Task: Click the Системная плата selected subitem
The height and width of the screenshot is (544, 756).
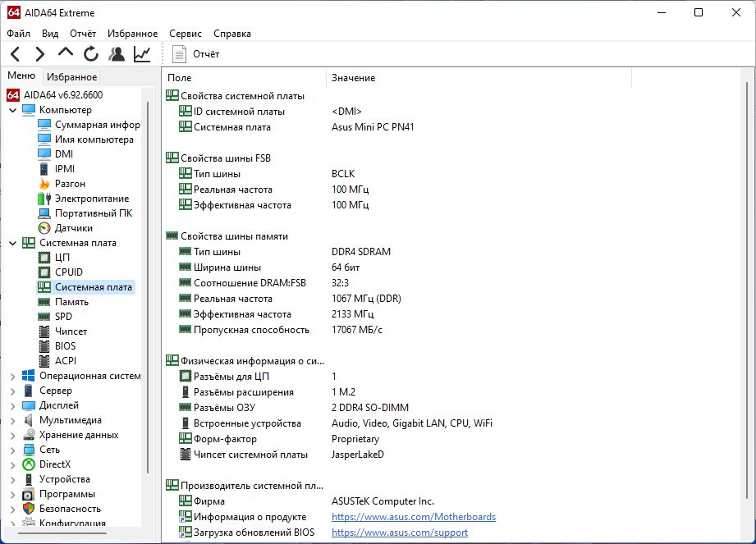Action: [x=86, y=287]
